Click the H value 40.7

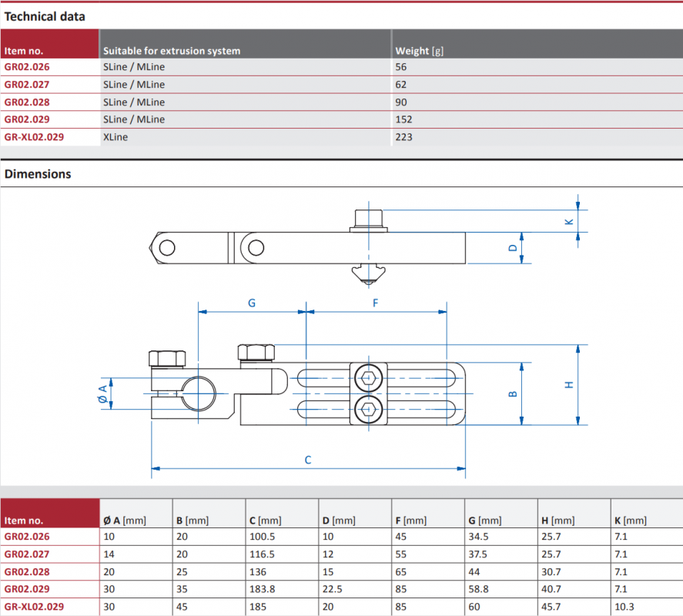pyautogui.click(x=551, y=589)
